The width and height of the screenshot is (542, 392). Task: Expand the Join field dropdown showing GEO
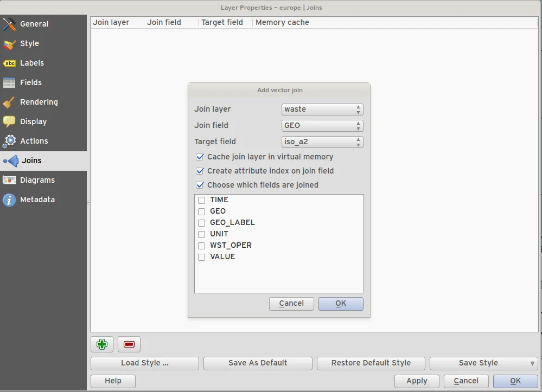click(322, 126)
